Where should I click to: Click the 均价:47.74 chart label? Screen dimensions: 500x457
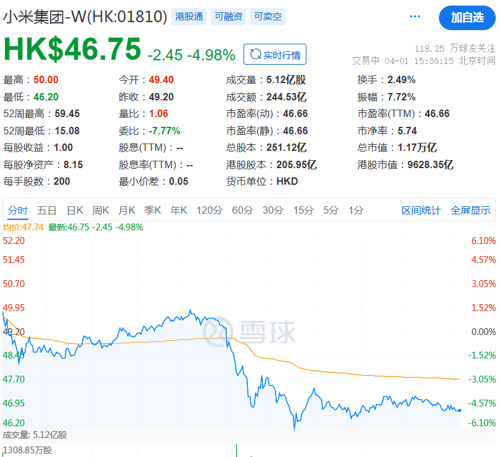click(23, 227)
